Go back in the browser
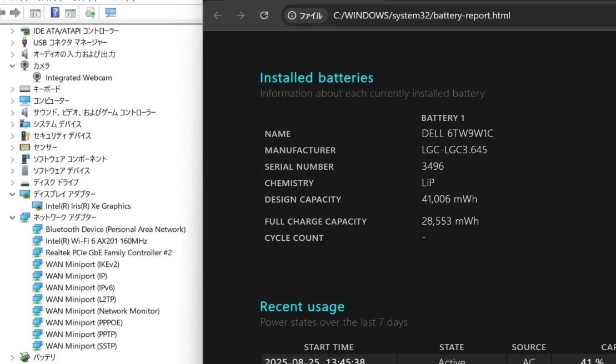616x364 pixels. (217, 16)
